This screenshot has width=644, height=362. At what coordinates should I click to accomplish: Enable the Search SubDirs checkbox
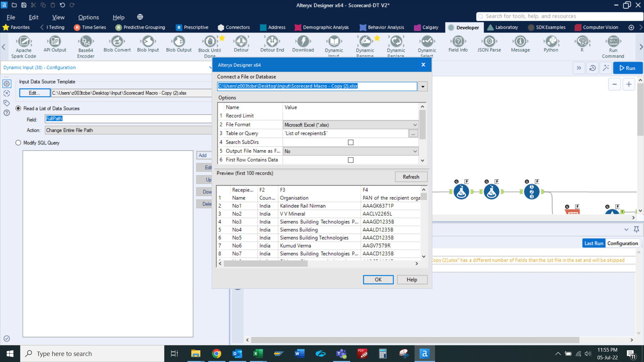(351, 142)
